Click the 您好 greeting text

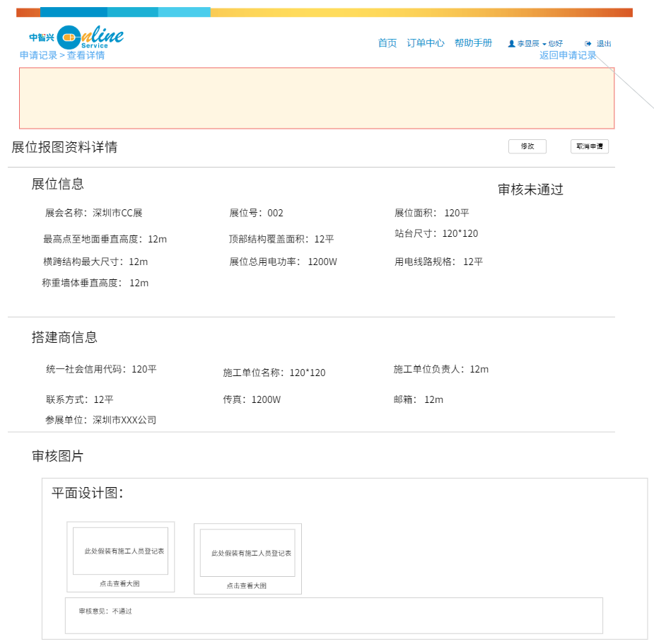556,43
